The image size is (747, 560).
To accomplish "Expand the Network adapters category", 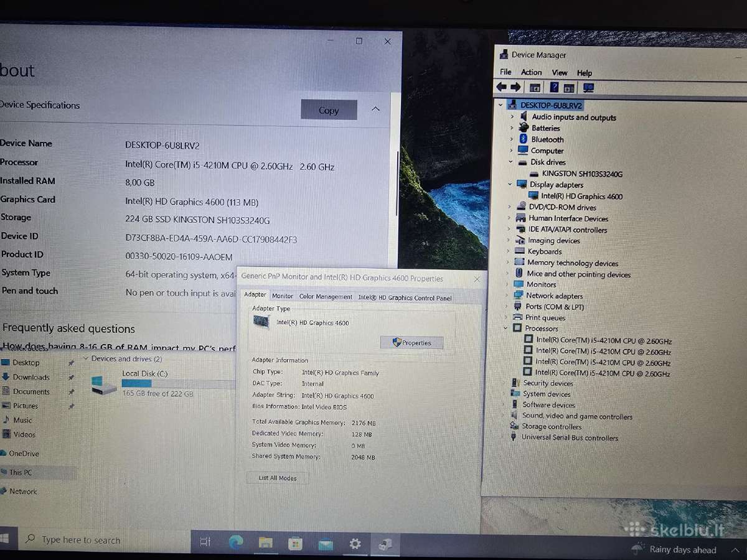I will (x=508, y=296).
